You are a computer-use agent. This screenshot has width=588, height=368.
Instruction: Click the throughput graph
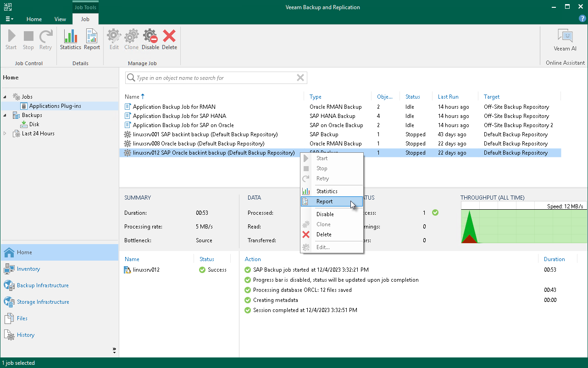pos(524,223)
